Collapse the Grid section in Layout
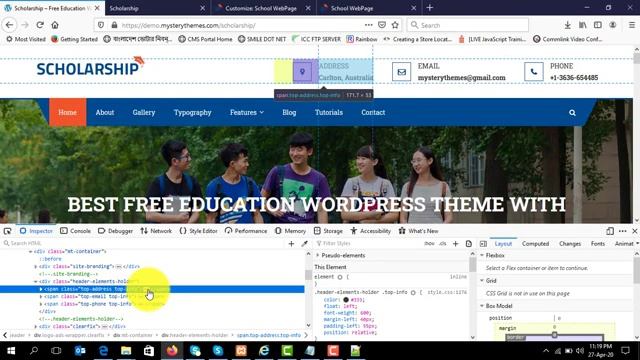Screen dimensions: 640x360 coord(482,281)
